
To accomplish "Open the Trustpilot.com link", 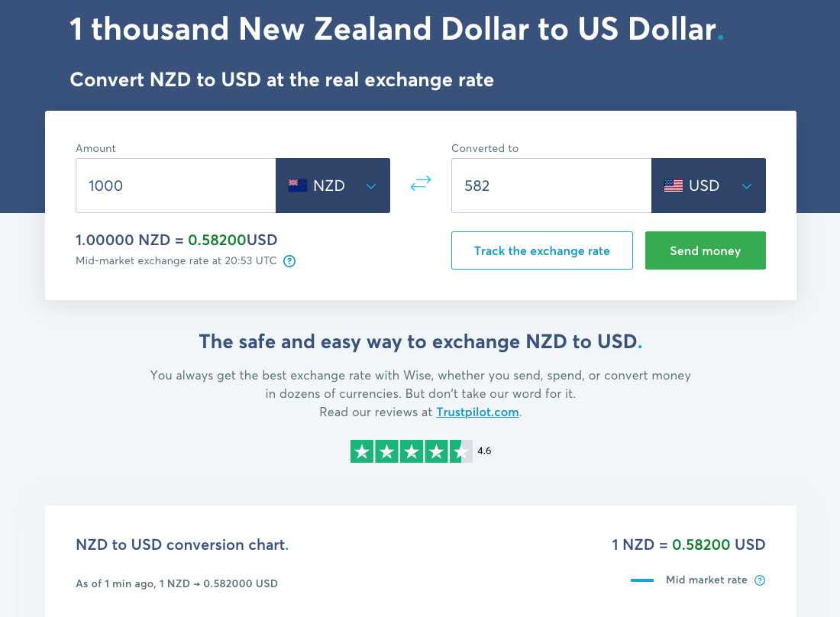I will click(477, 412).
